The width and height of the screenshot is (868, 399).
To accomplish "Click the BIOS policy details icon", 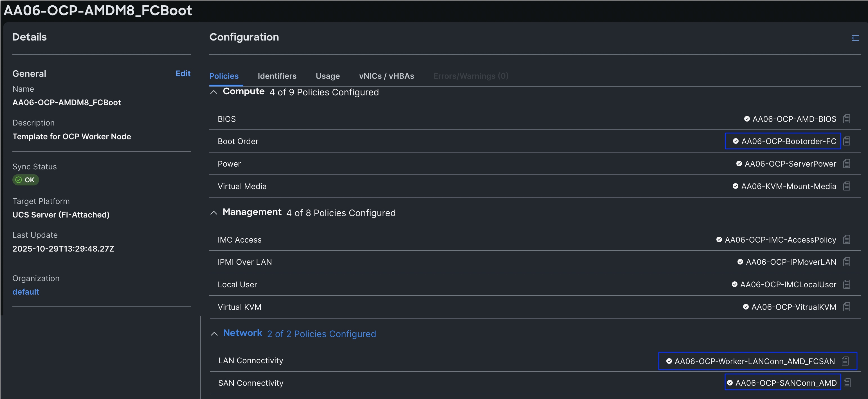I will pos(846,119).
